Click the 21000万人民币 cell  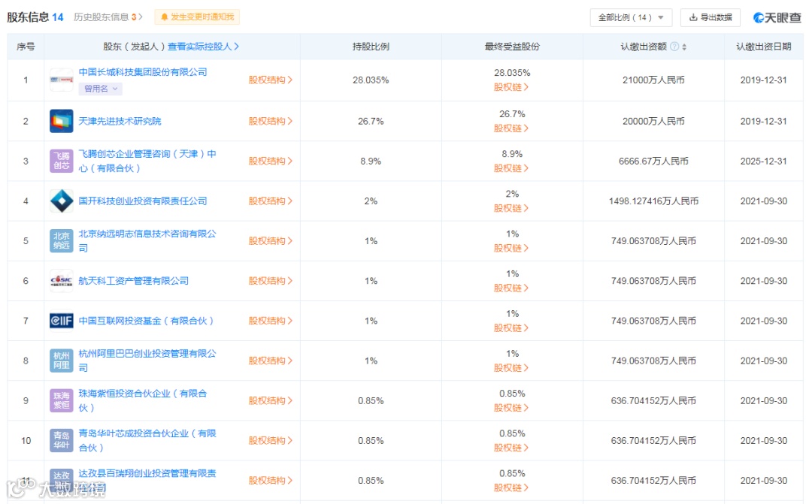click(x=653, y=80)
